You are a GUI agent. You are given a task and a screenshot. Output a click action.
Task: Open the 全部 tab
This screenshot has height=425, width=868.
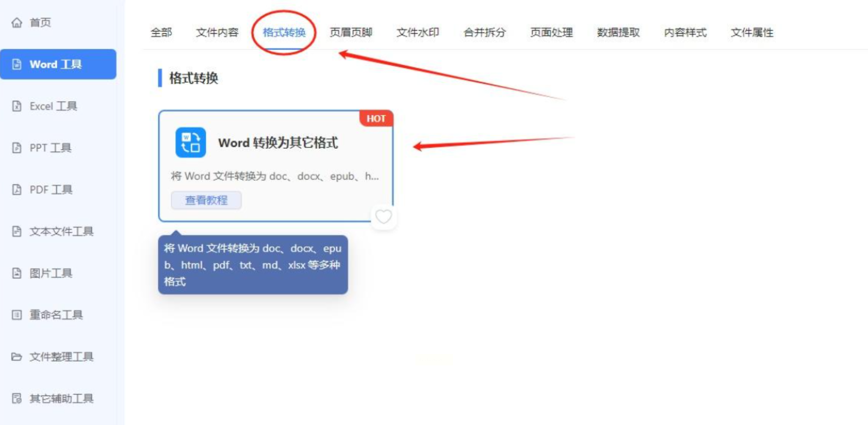(x=161, y=33)
